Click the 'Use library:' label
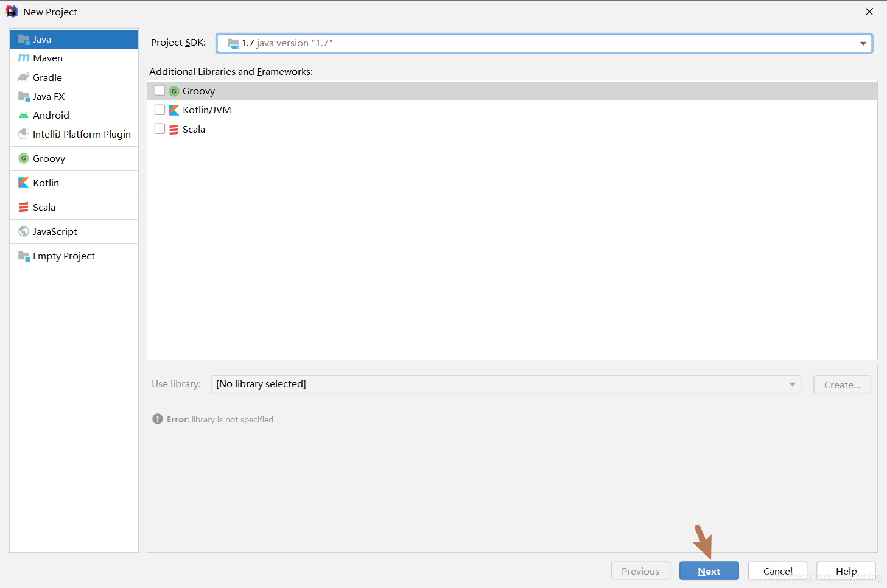Image resolution: width=887 pixels, height=588 pixels. [x=177, y=384]
